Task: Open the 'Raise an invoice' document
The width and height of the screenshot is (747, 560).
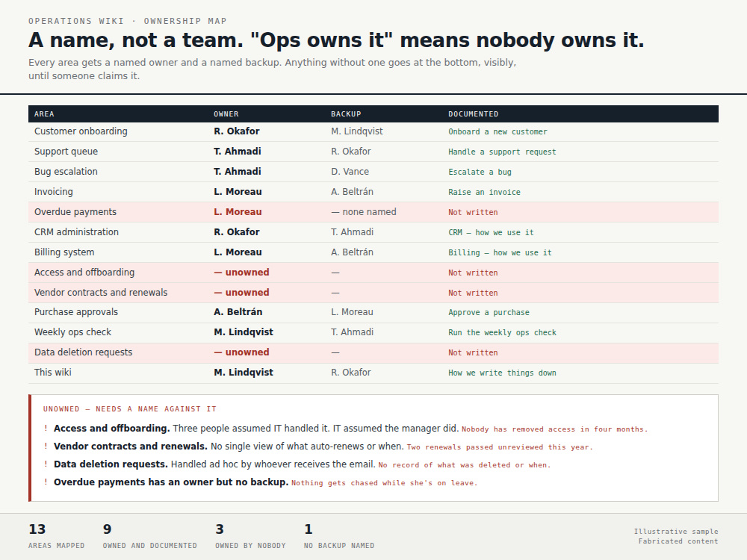Action: 484,192
